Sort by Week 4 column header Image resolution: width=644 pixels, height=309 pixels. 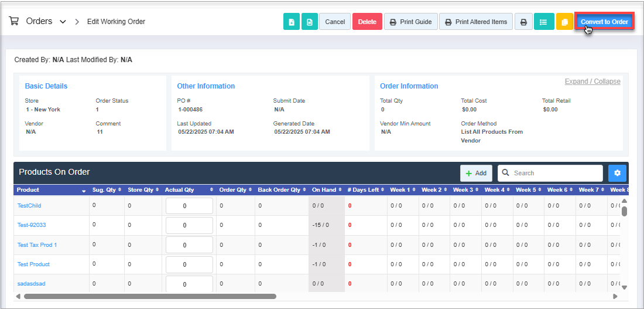pyautogui.click(x=497, y=189)
